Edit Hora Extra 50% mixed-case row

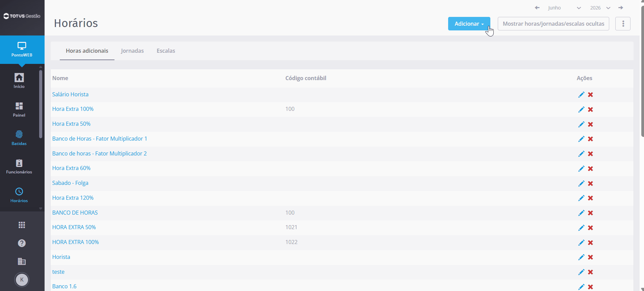pos(581,124)
